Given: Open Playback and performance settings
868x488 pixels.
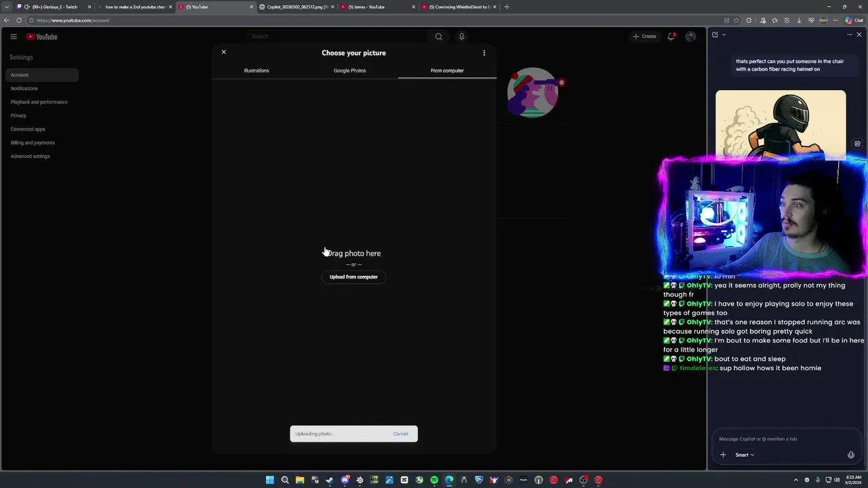Looking at the screenshot, I should pos(39,102).
